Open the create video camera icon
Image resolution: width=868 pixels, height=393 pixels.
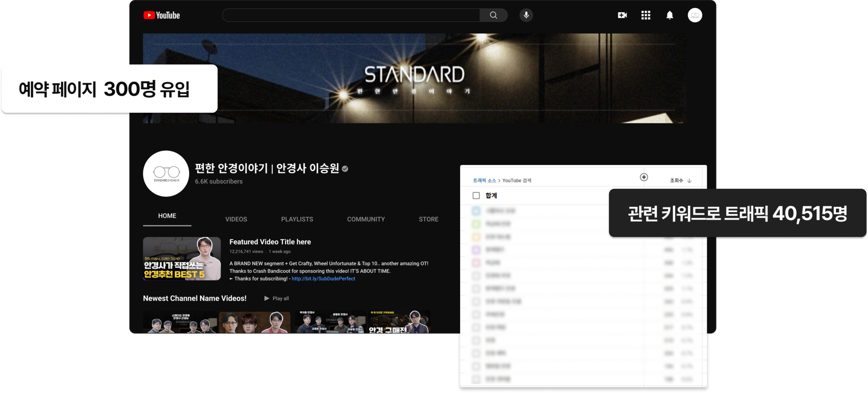pos(623,15)
